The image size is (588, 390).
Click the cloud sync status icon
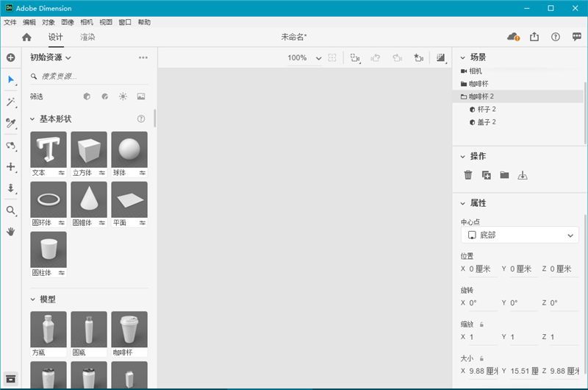click(x=513, y=37)
